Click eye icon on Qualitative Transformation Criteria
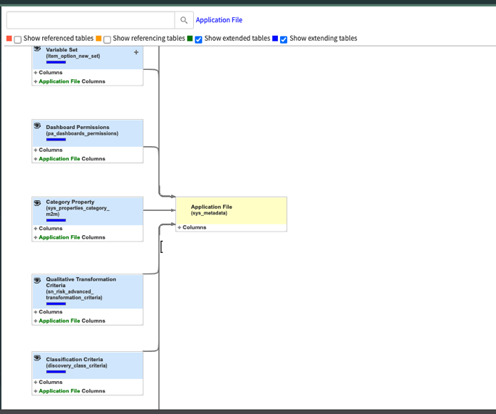This screenshot has width=496, height=414. (37, 281)
